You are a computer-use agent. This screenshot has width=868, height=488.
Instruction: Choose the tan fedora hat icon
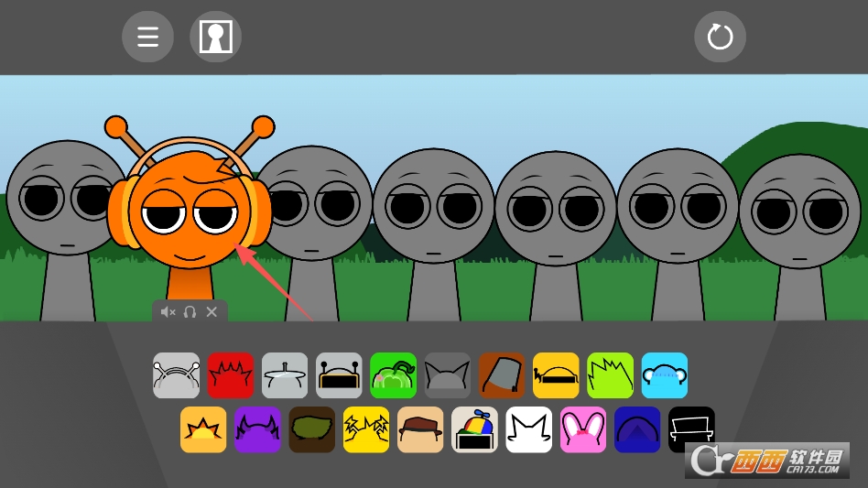click(420, 429)
